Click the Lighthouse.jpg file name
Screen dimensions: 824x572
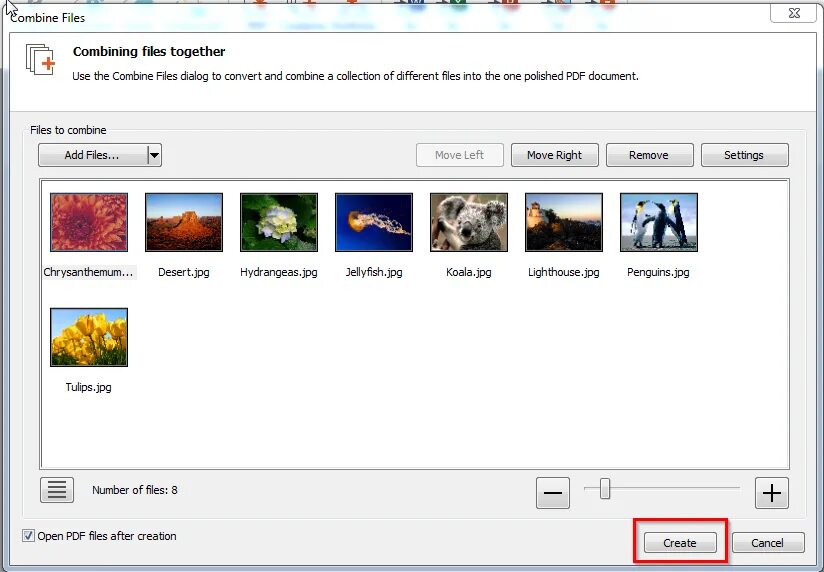564,272
